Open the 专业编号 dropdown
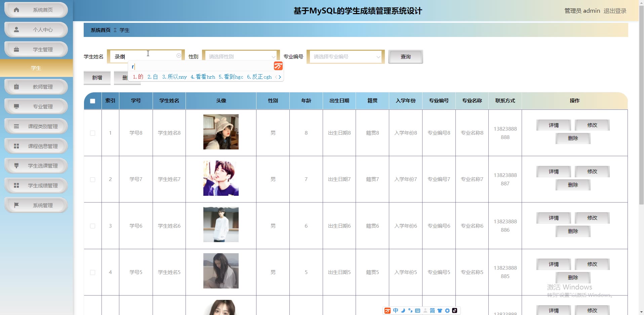This screenshot has width=644, height=315. pyautogui.click(x=346, y=56)
